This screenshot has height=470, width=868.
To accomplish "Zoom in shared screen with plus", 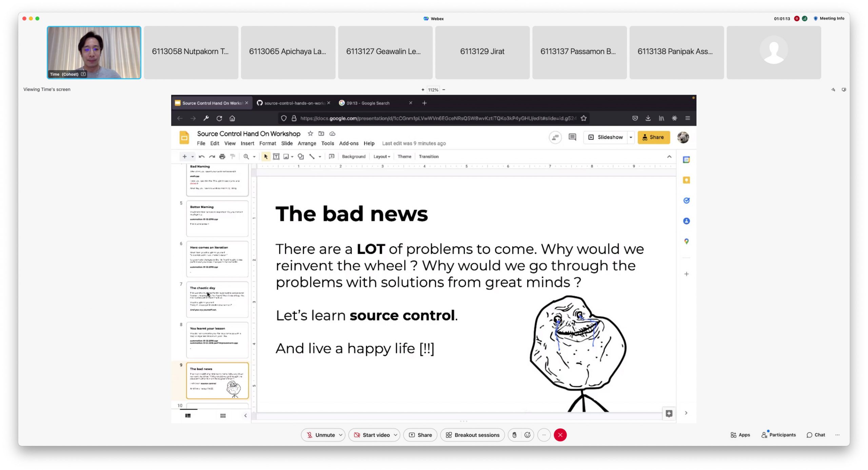I will (x=423, y=90).
